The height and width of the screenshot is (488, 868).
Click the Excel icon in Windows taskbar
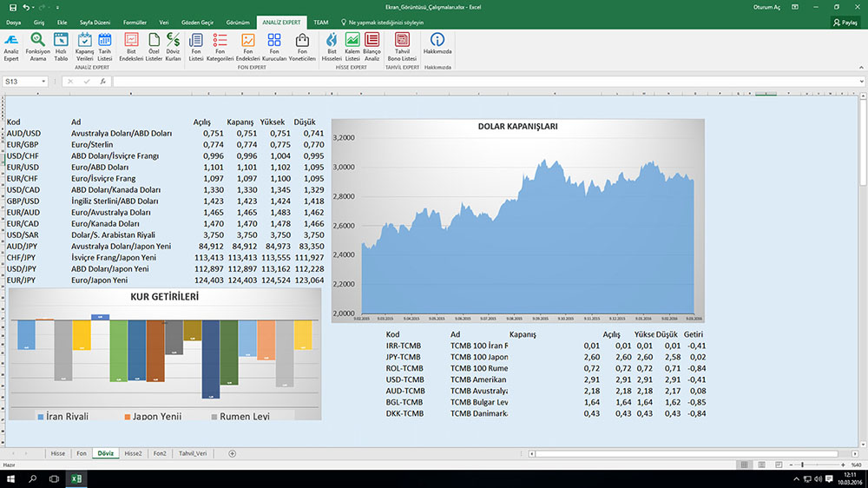coord(76,479)
